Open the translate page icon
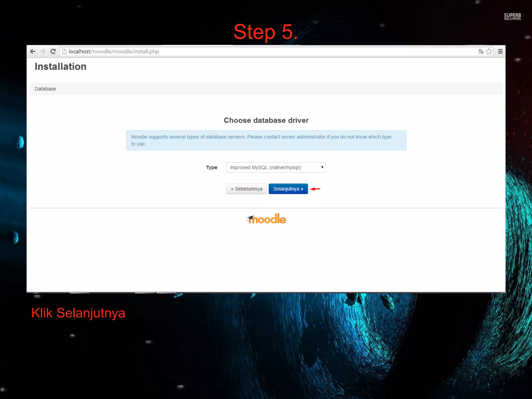Image resolution: width=532 pixels, height=399 pixels. [481, 51]
